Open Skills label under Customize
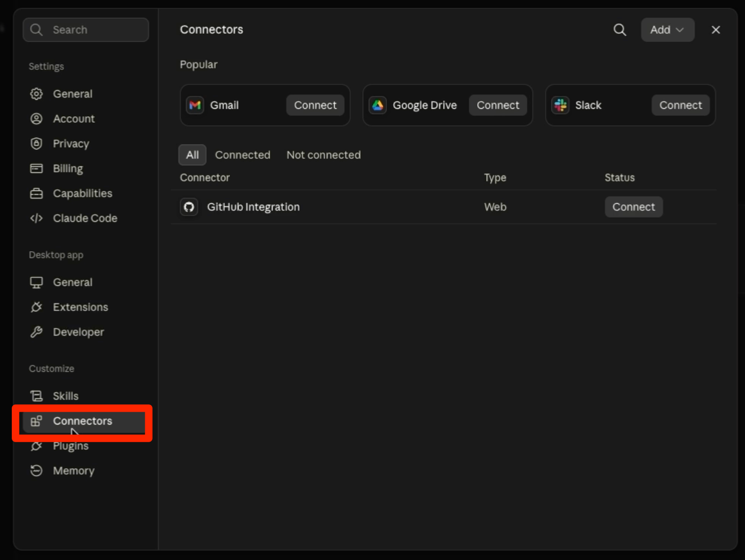Screen dimensions: 745x560 tap(66, 396)
